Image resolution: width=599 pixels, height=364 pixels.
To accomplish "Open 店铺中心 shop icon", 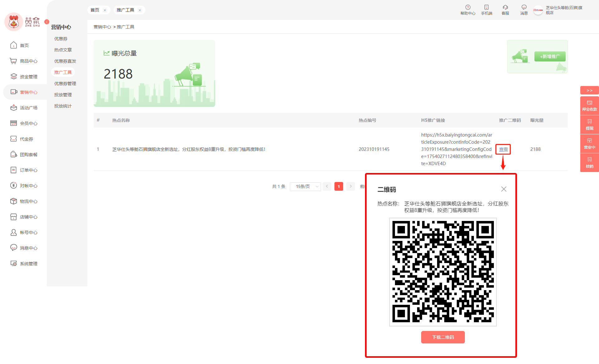I will click(13, 217).
